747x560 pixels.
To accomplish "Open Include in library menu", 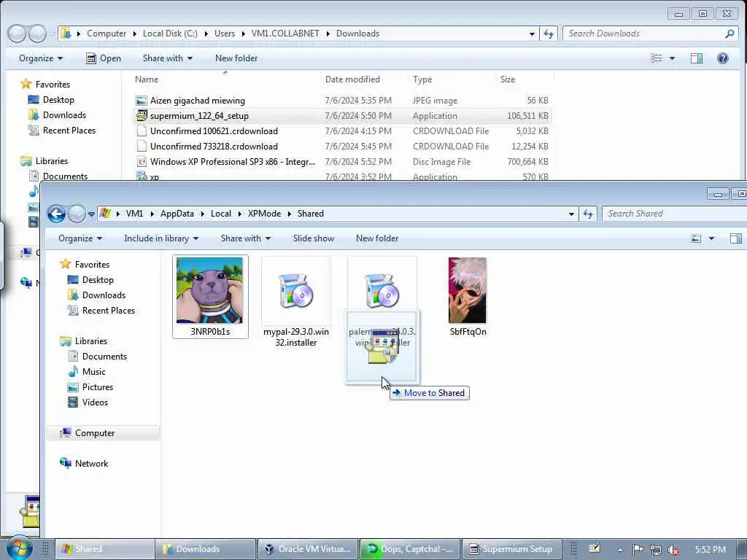I will (x=161, y=238).
